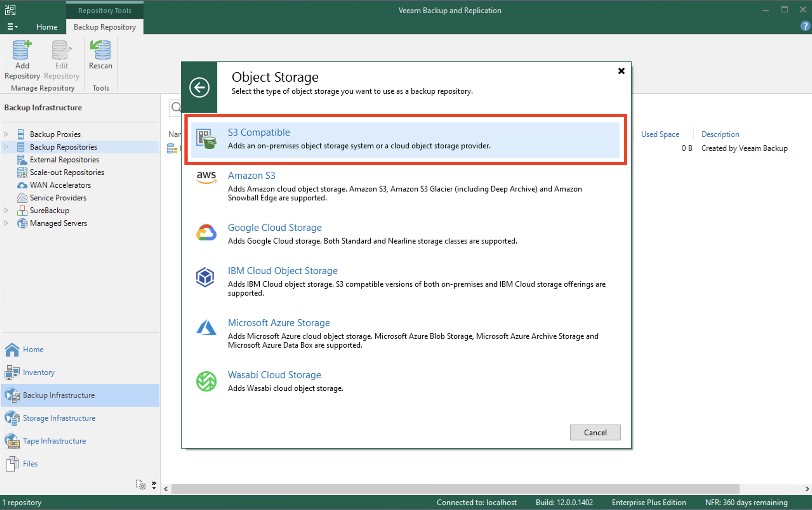
Task: Click the Service Providers icon
Action: click(x=22, y=198)
